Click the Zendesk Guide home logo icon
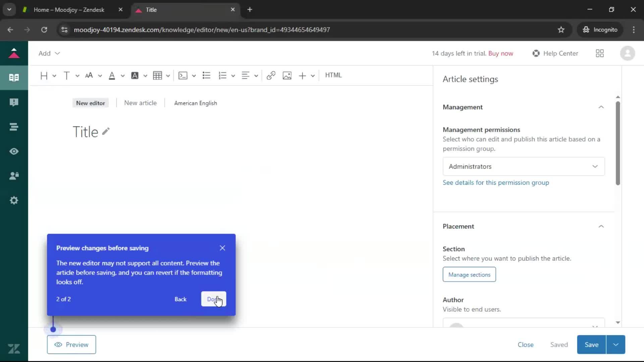 [14, 53]
